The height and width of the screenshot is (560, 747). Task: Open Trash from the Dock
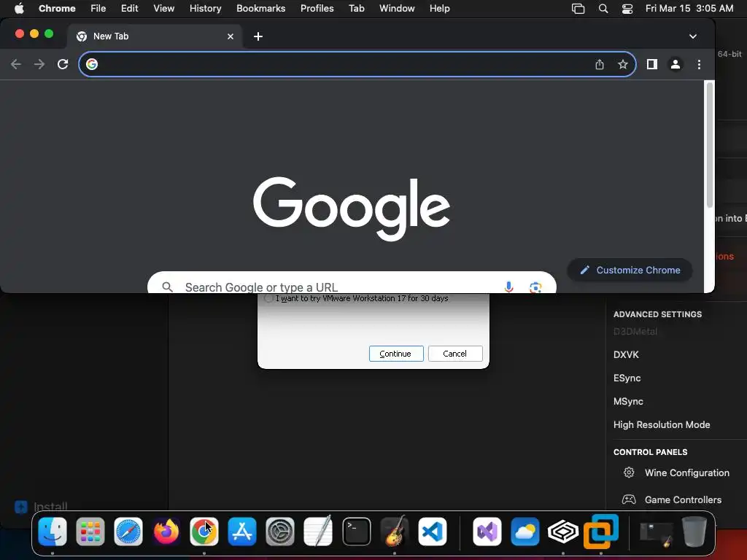694,532
